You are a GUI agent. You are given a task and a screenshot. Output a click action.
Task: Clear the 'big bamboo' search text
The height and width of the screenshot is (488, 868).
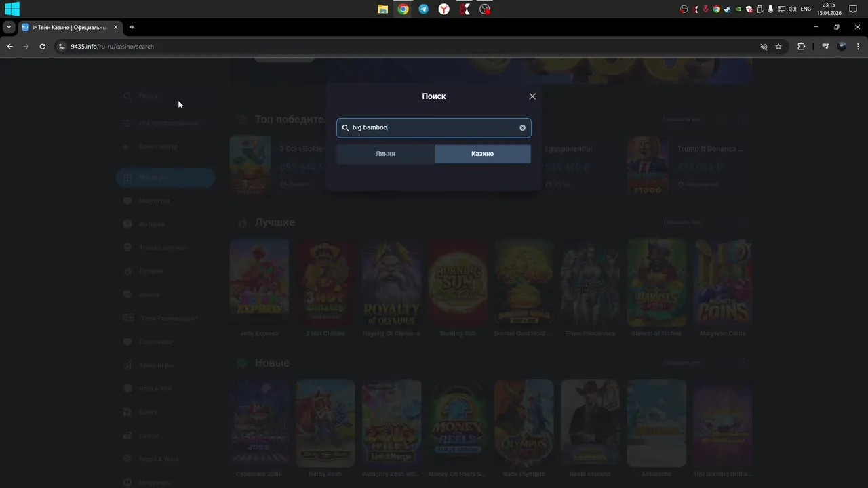pyautogui.click(x=522, y=127)
